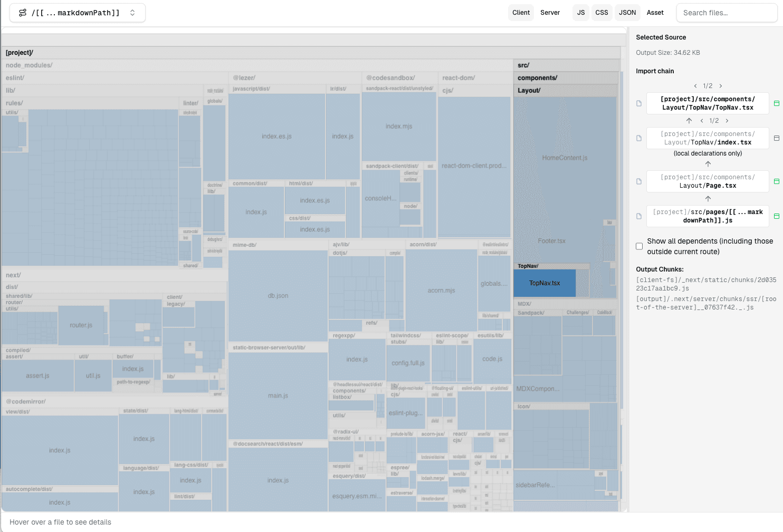Screen dimensions: 783x532
Task: Click the next arrow in the Import chain pager
Action: (720, 85)
